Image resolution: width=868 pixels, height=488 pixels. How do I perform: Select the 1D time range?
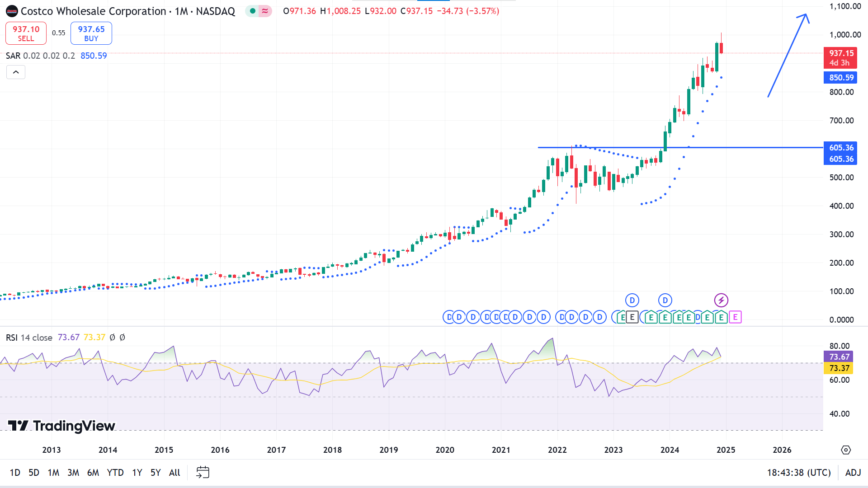[15, 473]
